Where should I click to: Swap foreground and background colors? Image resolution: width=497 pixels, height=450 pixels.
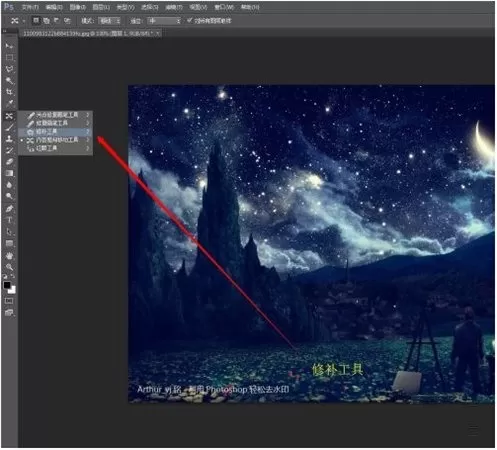tap(13, 276)
